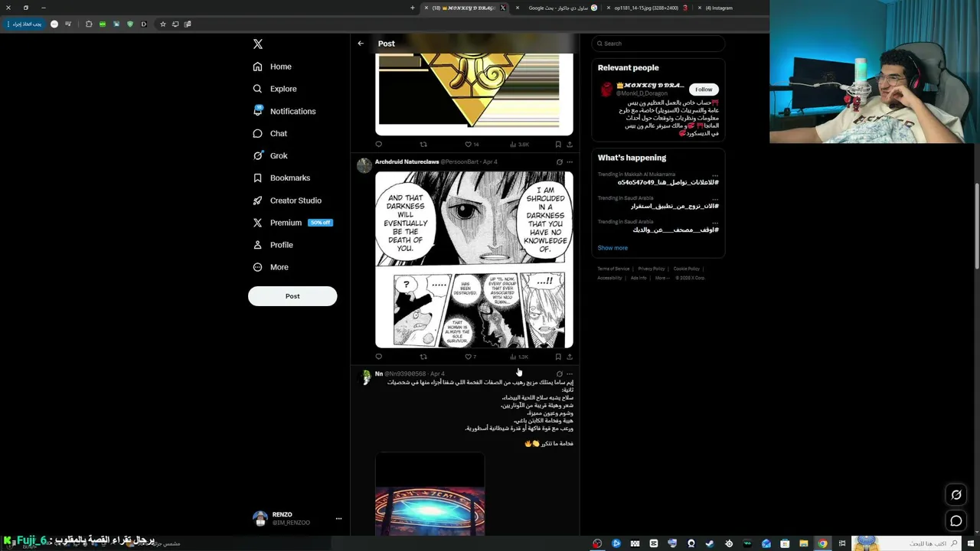Image resolution: width=980 pixels, height=551 pixels.
Task: Reply to the Archdruid Natureclaws post
Action: click(x=378, y=357)
